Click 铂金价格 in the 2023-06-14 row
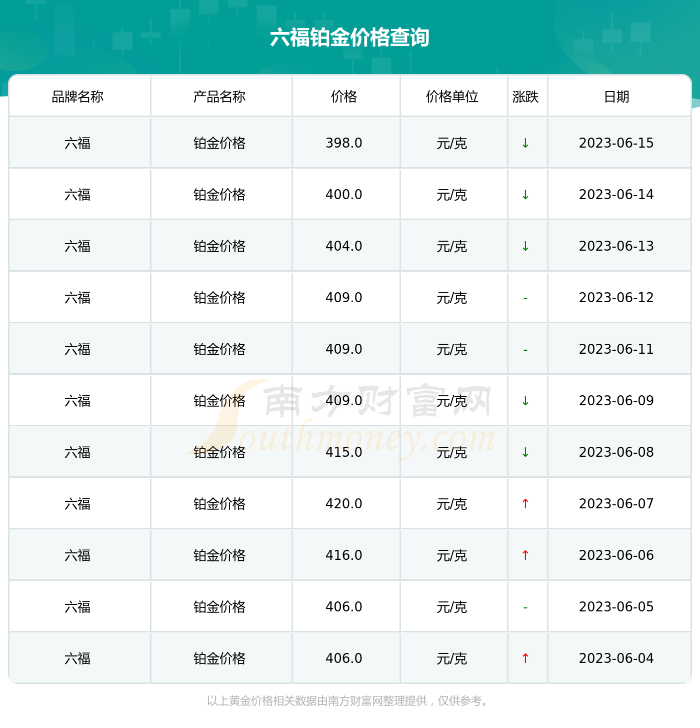The height and width of the screenshot is (728, 700). pos(219,195)
